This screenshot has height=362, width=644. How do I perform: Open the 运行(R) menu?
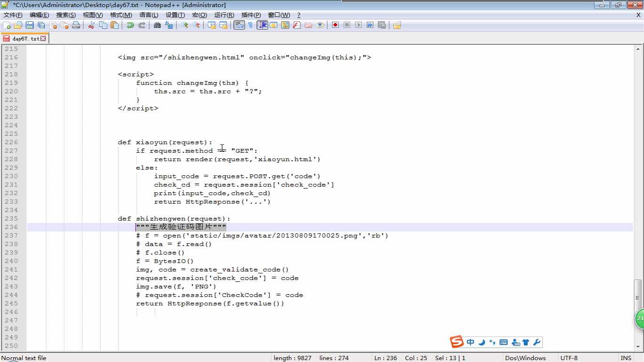(x=224, y=15)
